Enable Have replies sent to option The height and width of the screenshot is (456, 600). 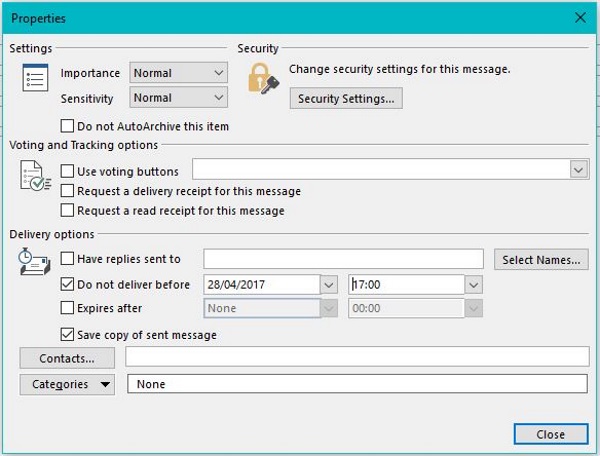(67, 259)
